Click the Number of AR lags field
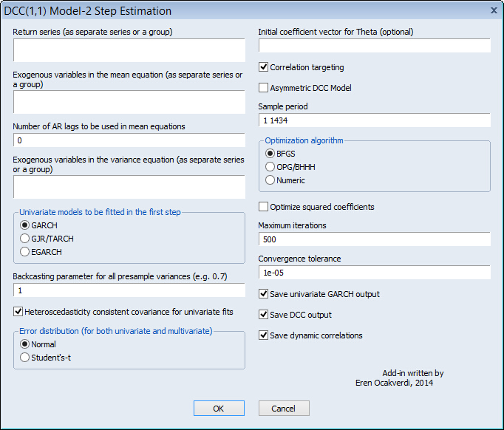This screenshot has height=430, width=504. coord(129,140)
